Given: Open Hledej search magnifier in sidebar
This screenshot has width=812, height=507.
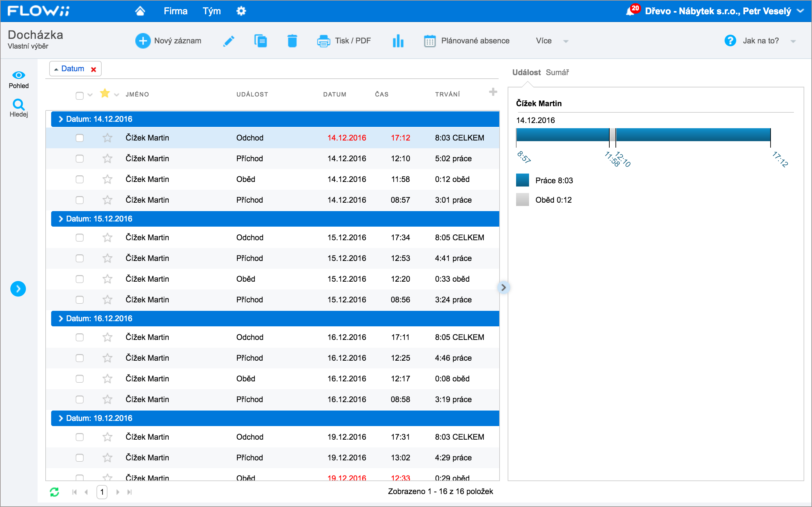Looking at the screenshot, I should [x=18, y=104].
